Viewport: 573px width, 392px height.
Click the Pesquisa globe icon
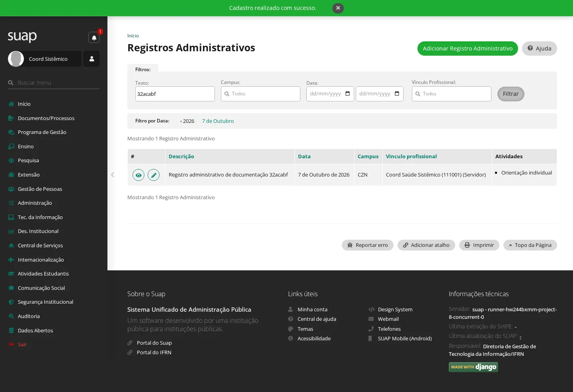coord(11,161)
